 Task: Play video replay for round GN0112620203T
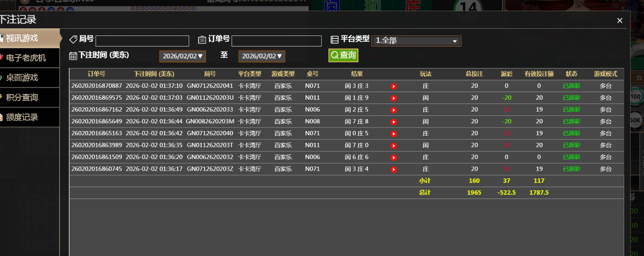coord(394,145)
